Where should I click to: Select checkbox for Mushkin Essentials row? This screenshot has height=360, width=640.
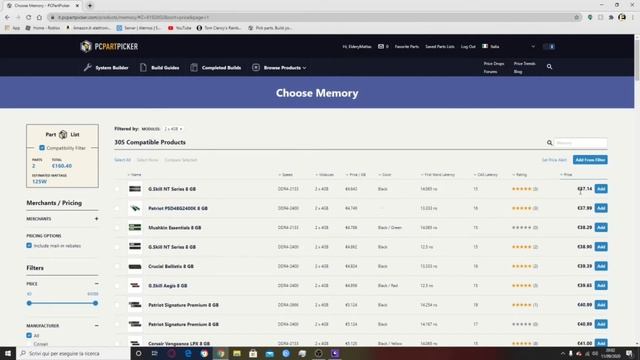coord(117,228)
